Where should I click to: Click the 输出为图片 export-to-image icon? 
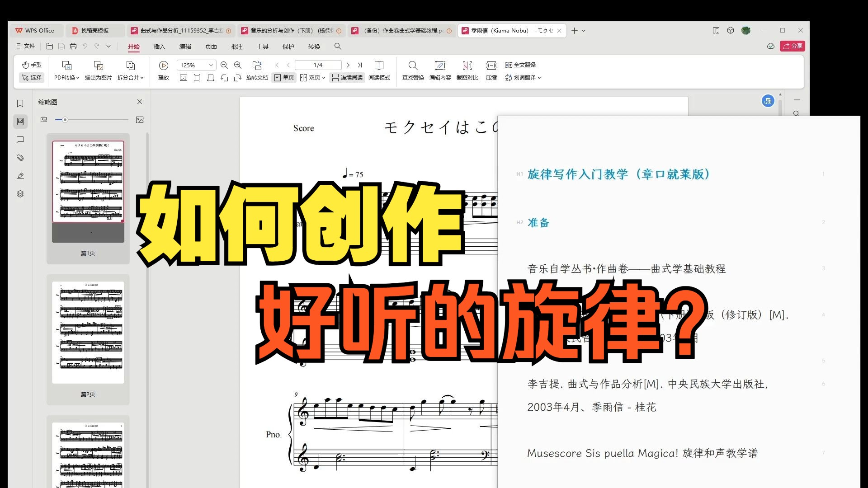pos(98,66)
